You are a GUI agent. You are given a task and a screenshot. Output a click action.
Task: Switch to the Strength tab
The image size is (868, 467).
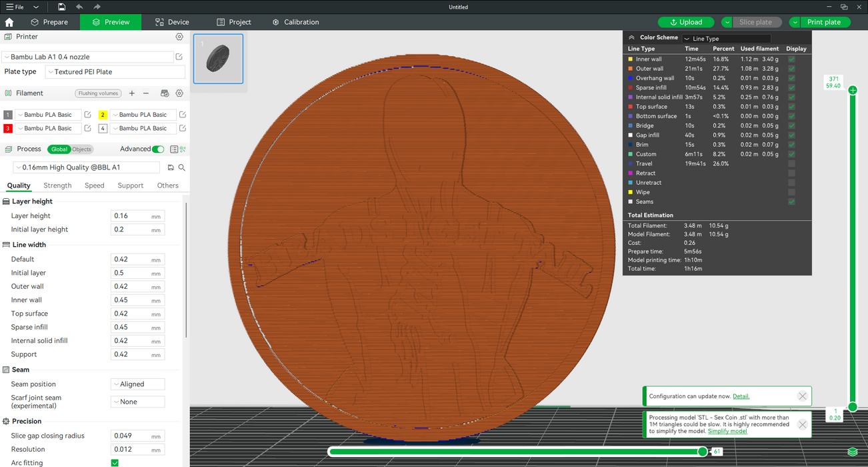pyautogui.click(x=57, y=185)
